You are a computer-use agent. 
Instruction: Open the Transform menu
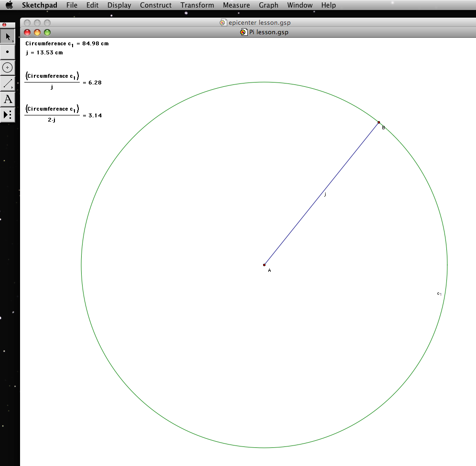coord(197,5)
